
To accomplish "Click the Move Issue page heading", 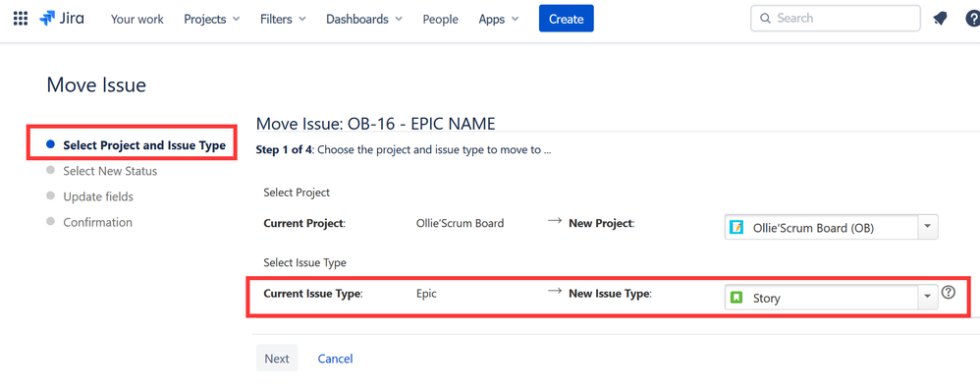I will coord(96,85).
